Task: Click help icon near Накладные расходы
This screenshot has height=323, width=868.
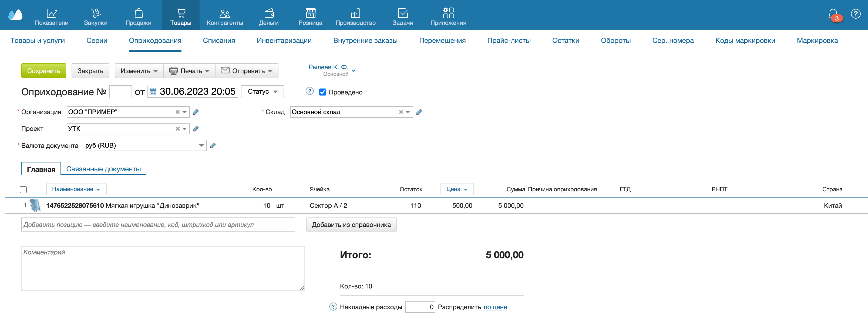Action: pyautogui.click(x=333, y=307)
